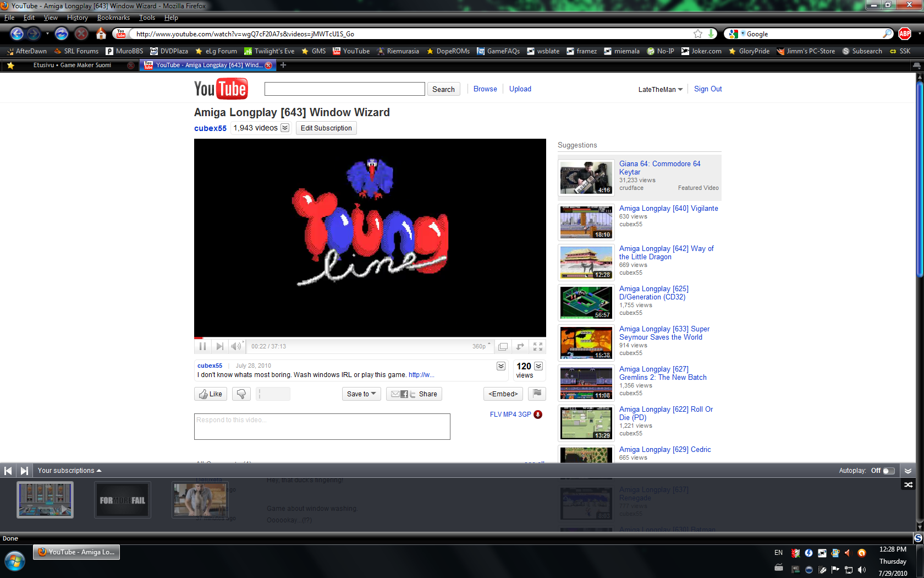
Task: Pop out the video player
Action: (x=520, y=346)
